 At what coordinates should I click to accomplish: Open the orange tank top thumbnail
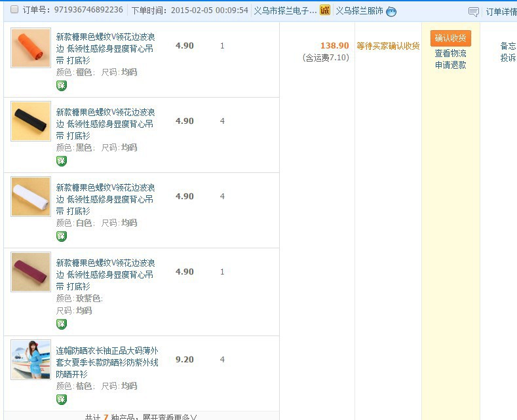point(31,48)
